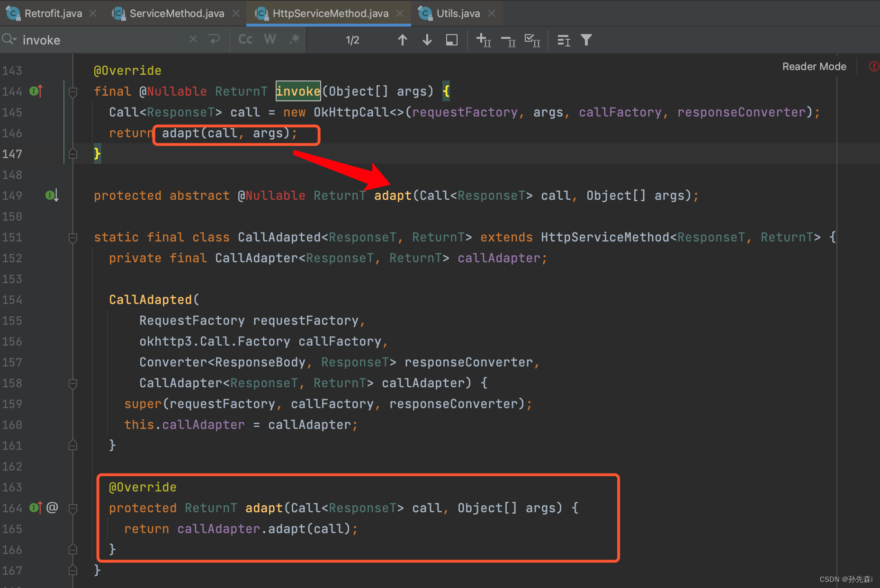
Task: Click @Nullable annotation on line 144
Action: click(173, 91)
